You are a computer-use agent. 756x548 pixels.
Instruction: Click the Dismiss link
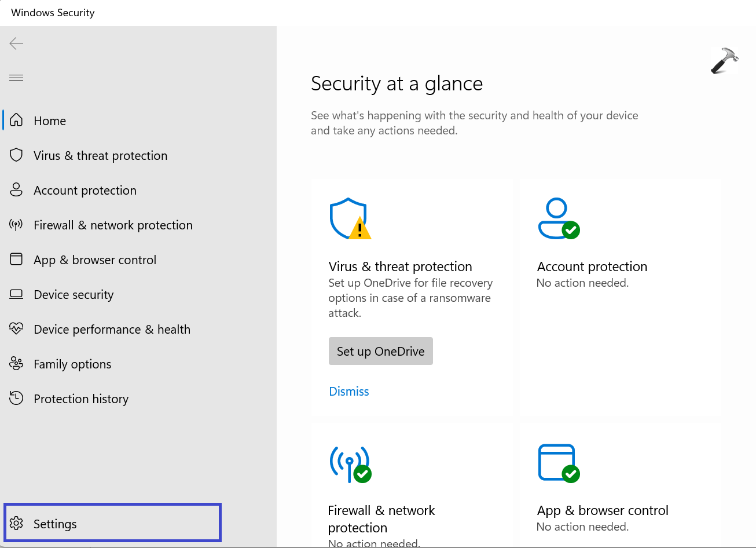(x=348, y=392)
